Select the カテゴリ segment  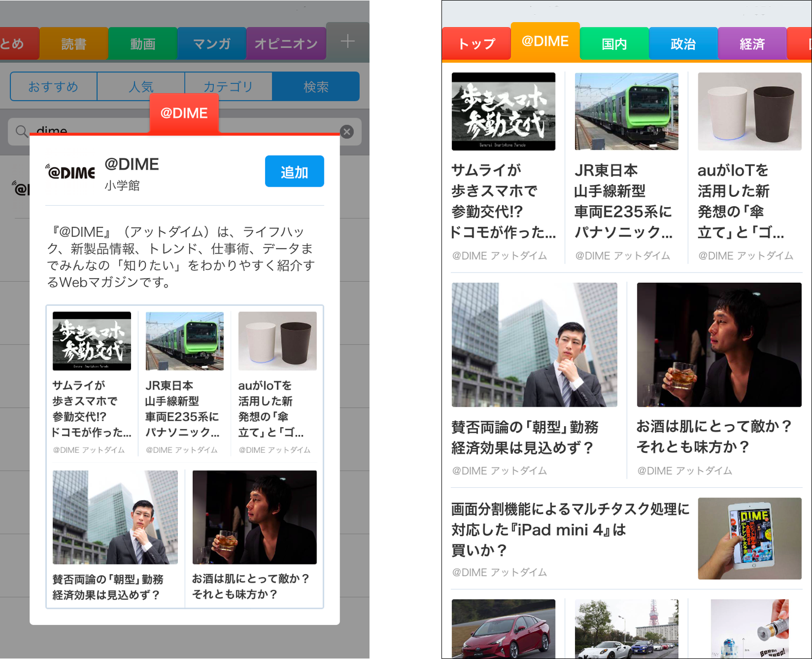tap(228, 86)
